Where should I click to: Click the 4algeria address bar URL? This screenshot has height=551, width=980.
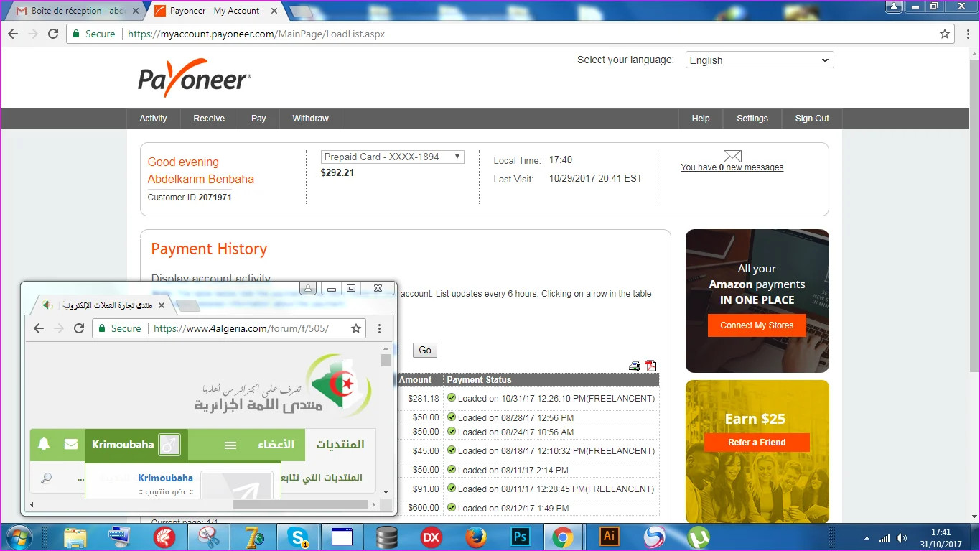tap(241, 328)
